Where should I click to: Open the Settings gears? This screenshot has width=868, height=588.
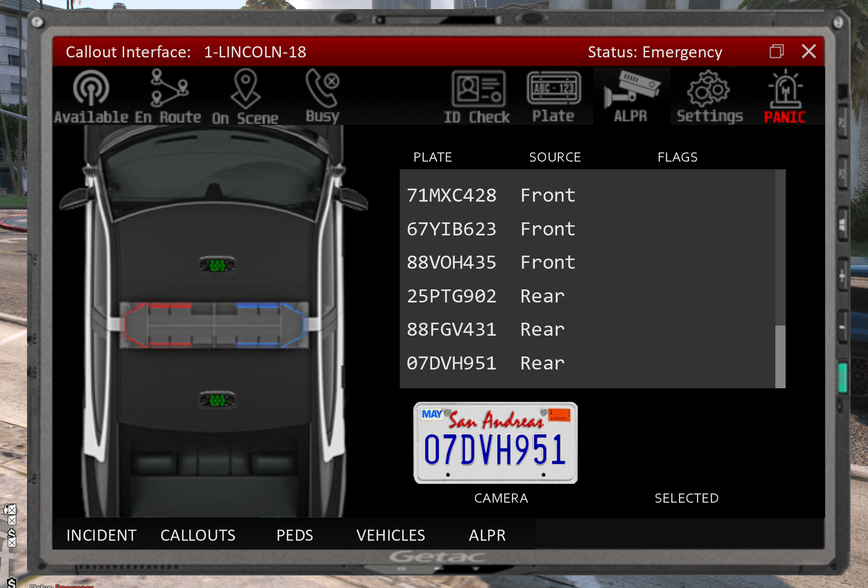[x=709, y=97]
